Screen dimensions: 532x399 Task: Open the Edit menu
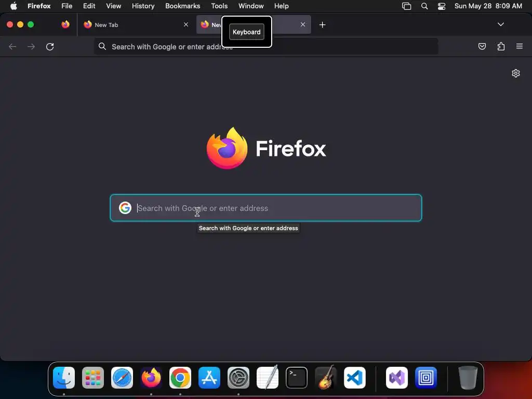[x=89, y=6]
